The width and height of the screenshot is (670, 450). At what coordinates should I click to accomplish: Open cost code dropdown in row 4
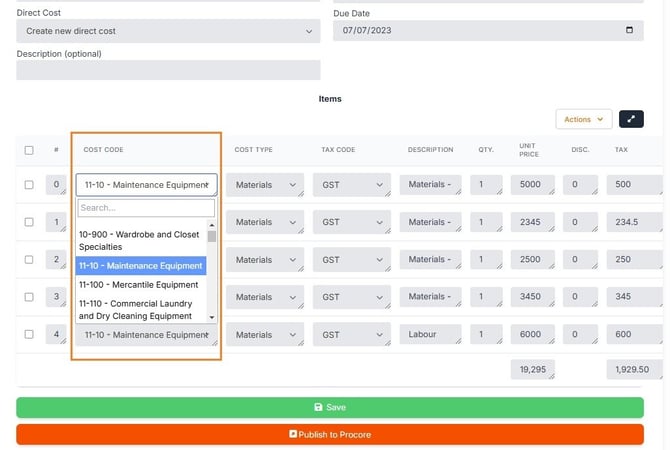click(x=146, y=335)
